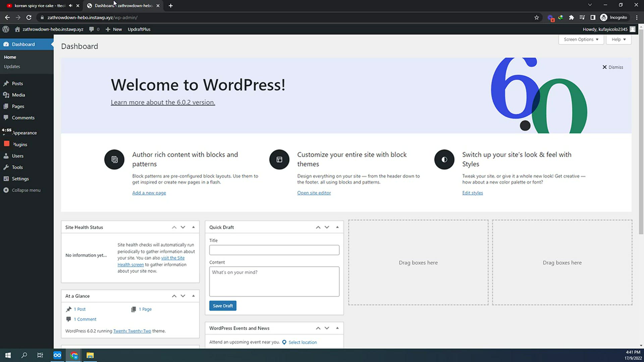This screenshot has height=362, width=644.
Task: Open Twenty Twenty-Two theme link
Action: [x=132, y=331]
